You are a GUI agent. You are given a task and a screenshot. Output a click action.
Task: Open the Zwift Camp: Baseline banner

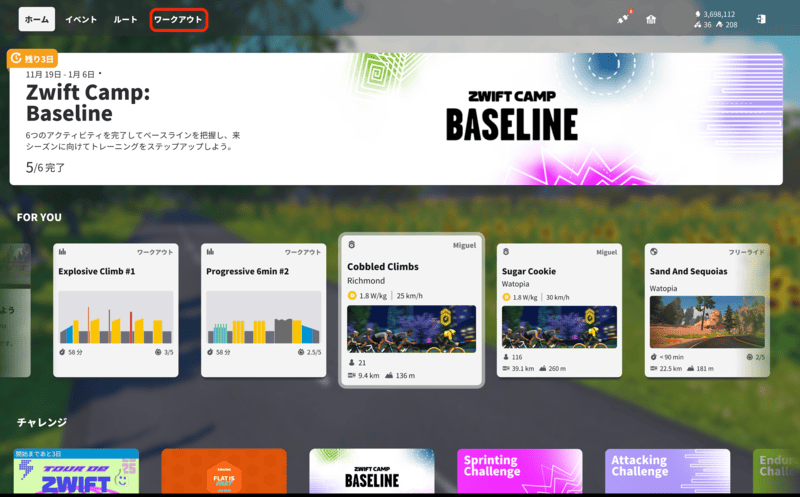[x=396, y=119]
